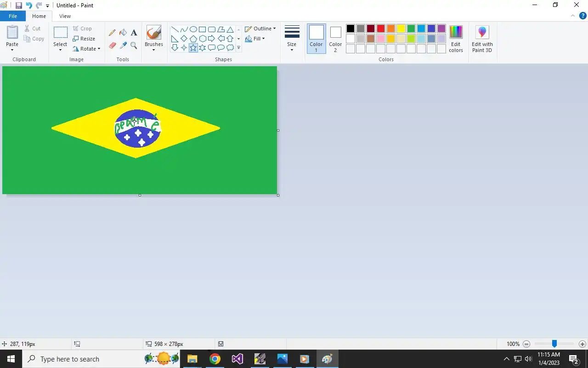Choose the Rounded rectangular callout shape
Viewport: 588px width, 368px height.
pyautogui.click(x=212, y=48)
